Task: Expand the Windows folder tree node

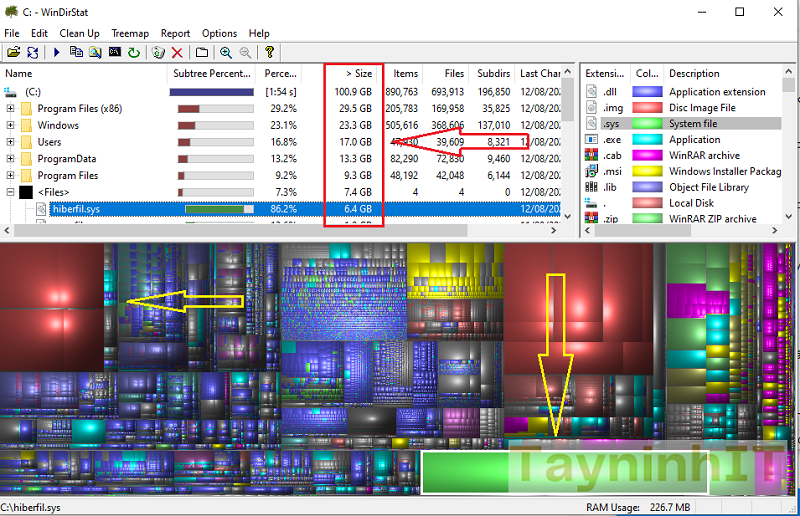Action: point(11,125)
